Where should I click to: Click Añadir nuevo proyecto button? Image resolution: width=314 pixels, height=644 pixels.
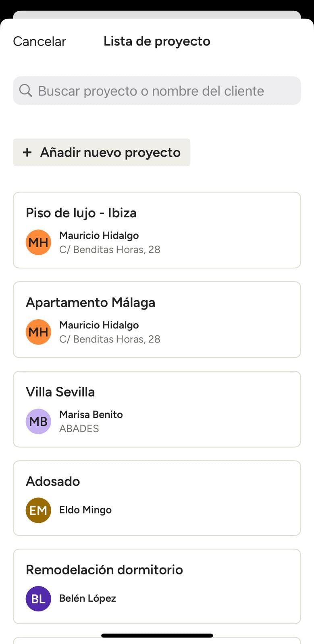point(102,153)
